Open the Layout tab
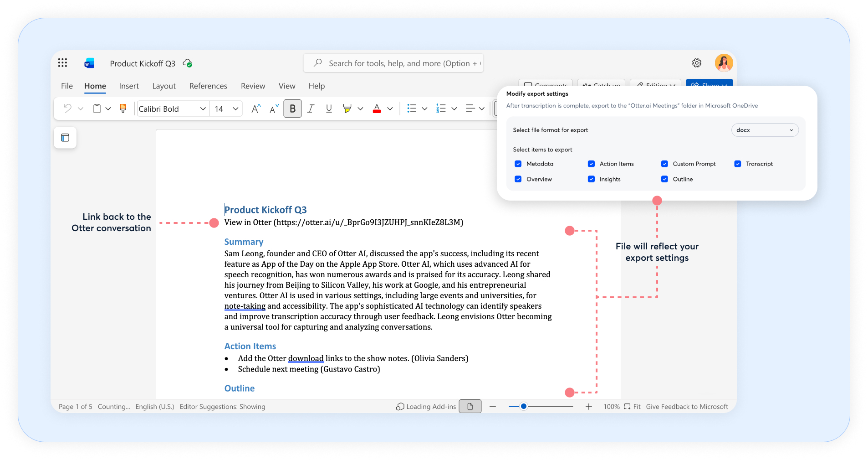This screenshot has height=460, width=868. 164,86
